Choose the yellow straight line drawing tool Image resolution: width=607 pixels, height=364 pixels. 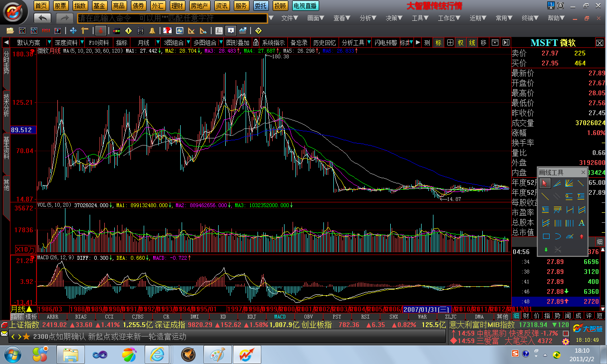coord(545,196)
